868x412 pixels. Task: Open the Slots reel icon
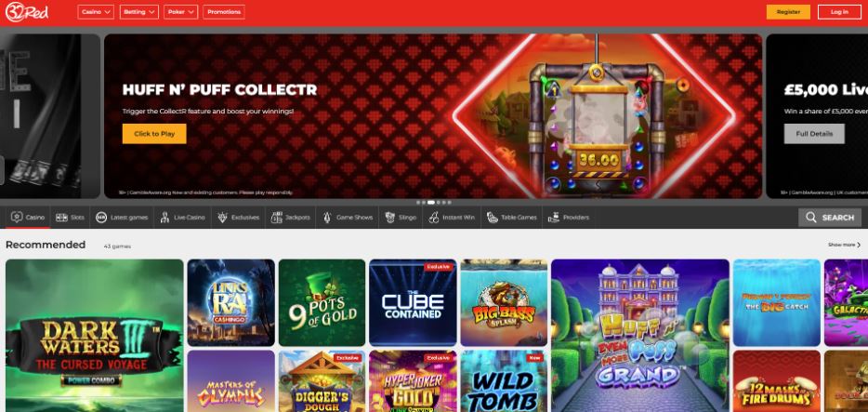(x=61, y=218)
